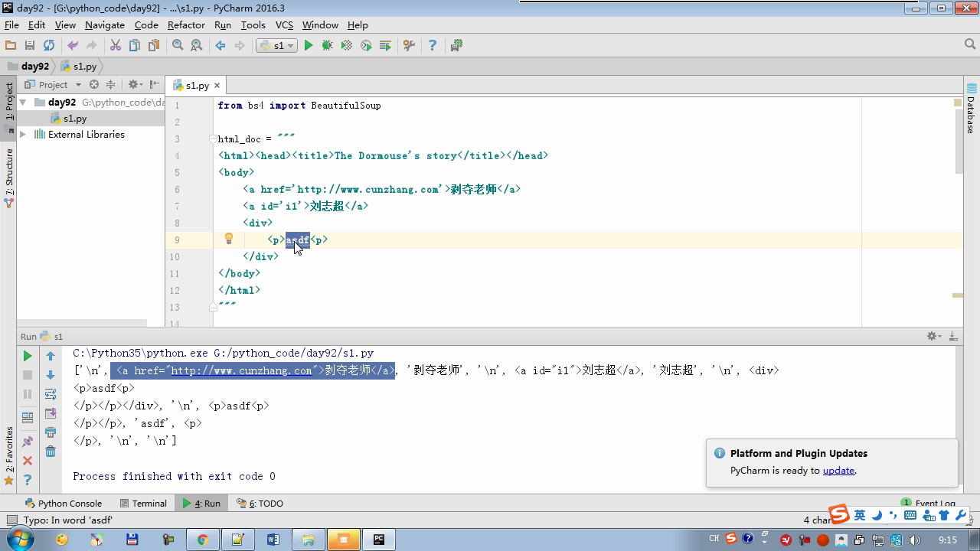
Task: Click the print icon in Run panel
Action: tap(51, 432)
